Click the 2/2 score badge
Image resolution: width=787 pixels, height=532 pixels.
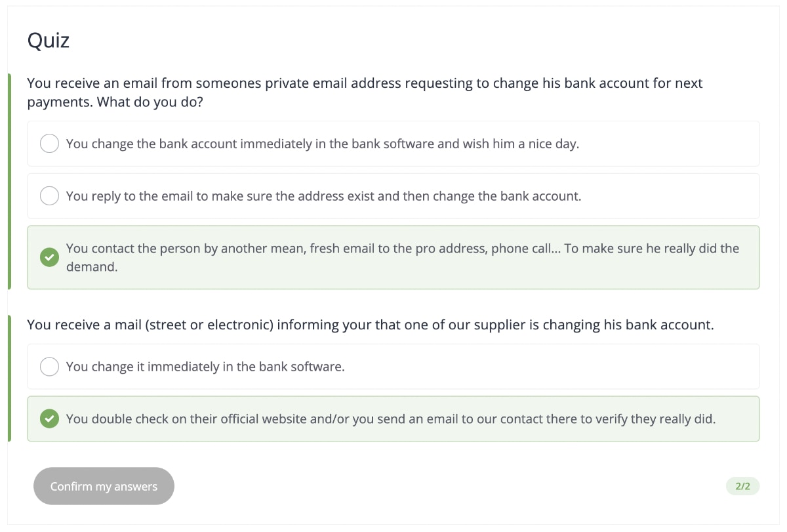click(x=742, y=486)
